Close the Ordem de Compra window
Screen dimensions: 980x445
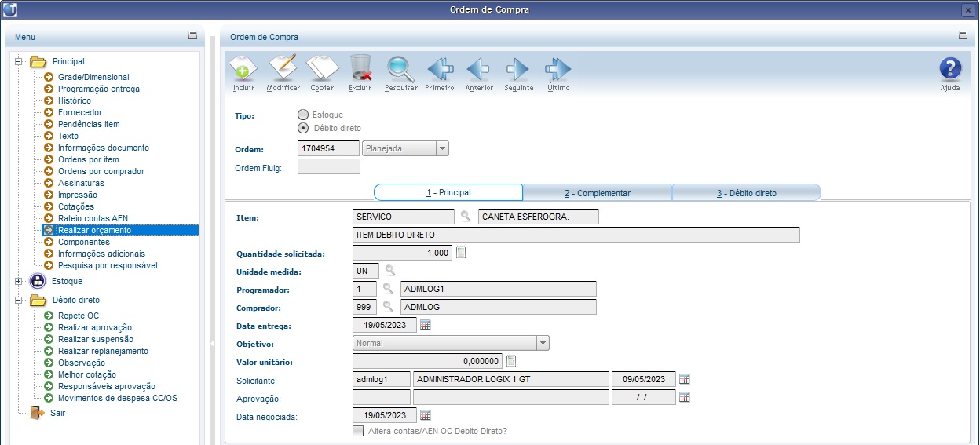(967, 9)
